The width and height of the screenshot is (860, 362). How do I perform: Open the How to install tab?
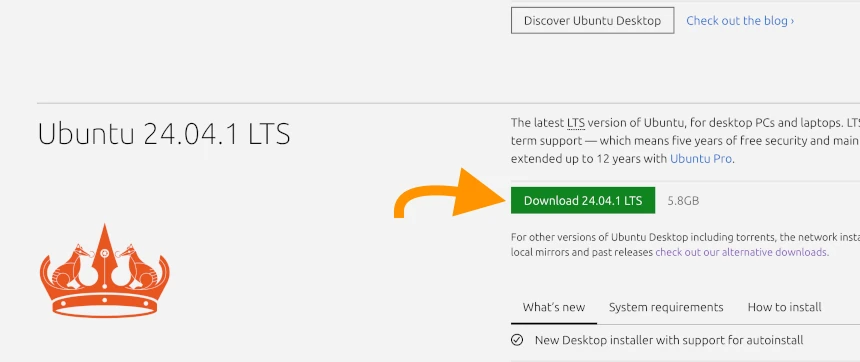point(784,307)
